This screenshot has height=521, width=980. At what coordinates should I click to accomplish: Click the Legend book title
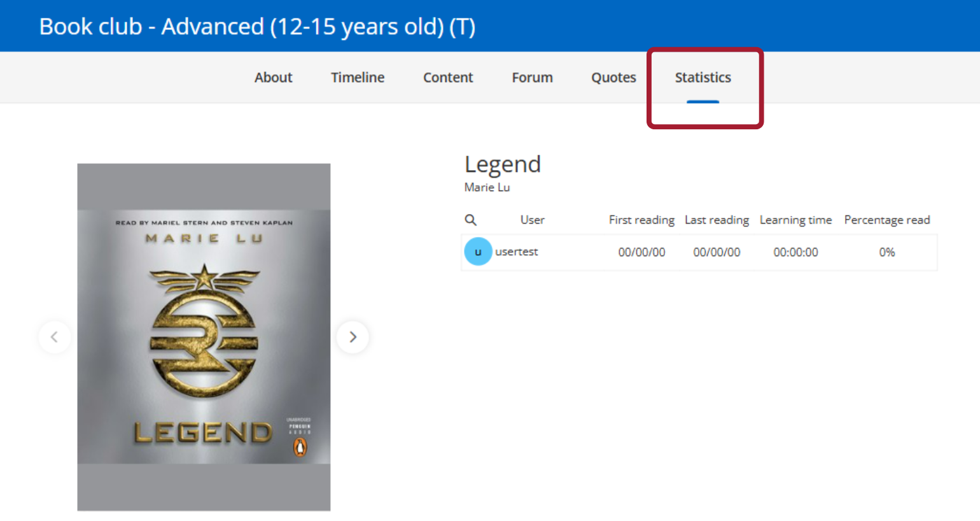coord(503,164)
